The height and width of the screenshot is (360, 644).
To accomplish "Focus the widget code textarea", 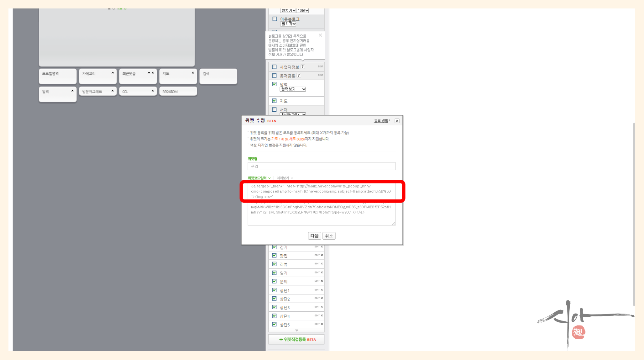I will (x=322, y=204).
